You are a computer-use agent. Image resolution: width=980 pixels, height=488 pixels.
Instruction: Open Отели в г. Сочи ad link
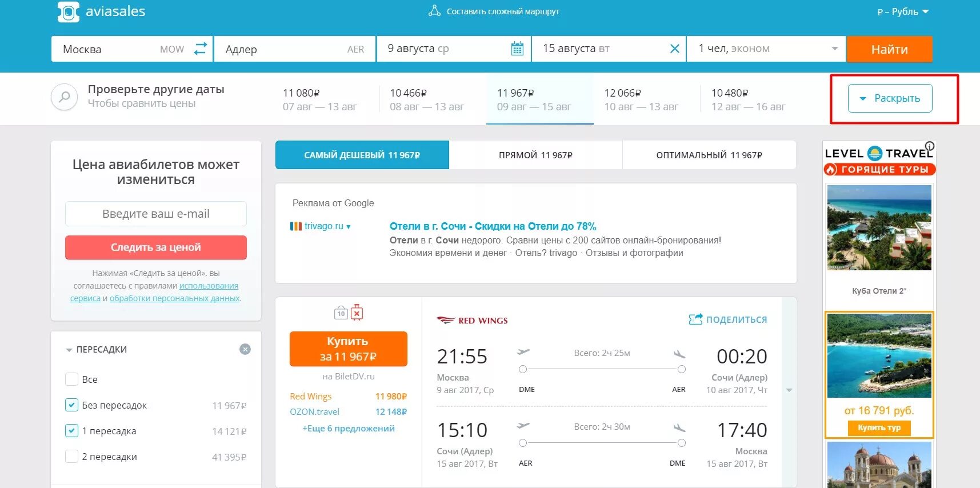click(493, 226)
